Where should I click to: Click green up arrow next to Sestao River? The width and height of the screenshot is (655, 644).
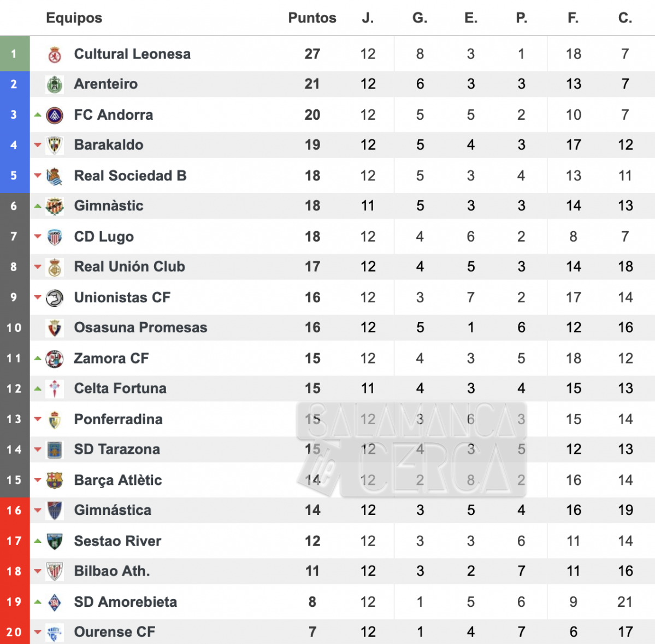point(38,541)
